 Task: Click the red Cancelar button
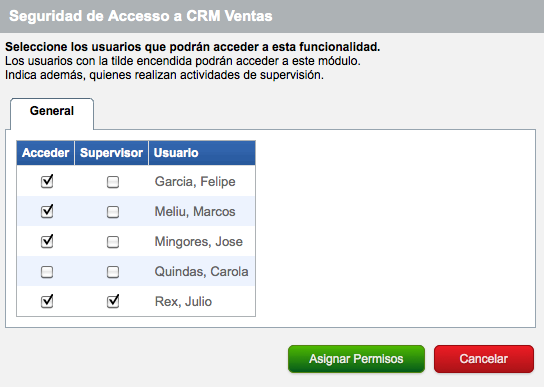484,359
